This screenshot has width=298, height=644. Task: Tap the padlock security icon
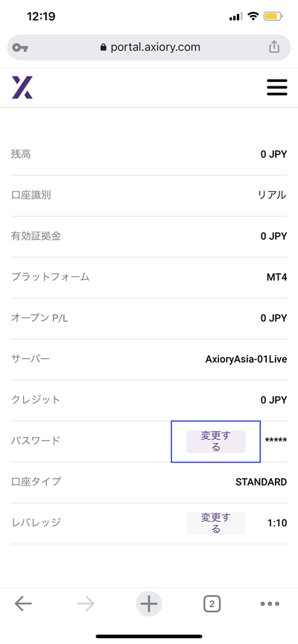(103, 47)
